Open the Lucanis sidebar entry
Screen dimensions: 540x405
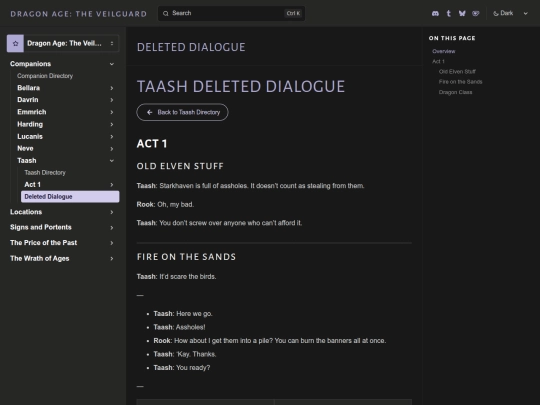(x=30, y=136)
